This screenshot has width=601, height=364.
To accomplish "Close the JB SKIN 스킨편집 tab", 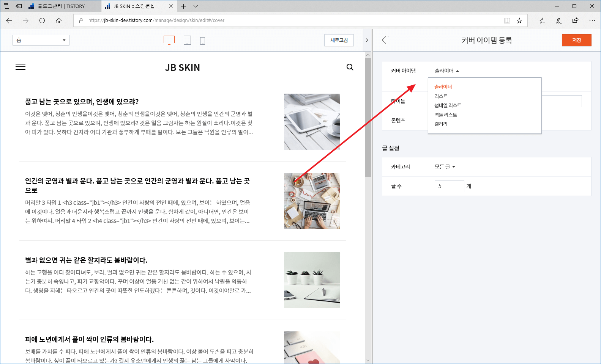I will 171,6.
